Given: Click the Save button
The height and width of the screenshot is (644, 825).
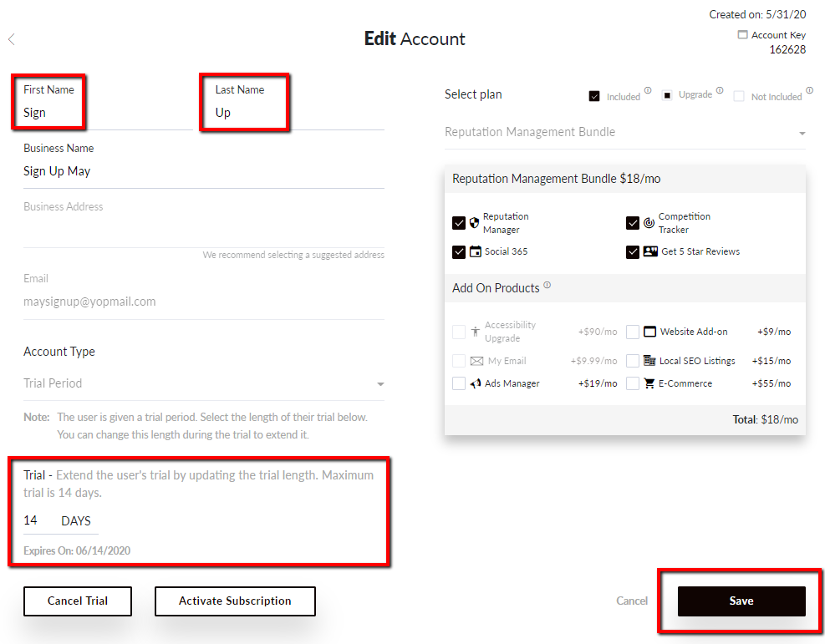Looking at the screenshot, I should [741, 601].
